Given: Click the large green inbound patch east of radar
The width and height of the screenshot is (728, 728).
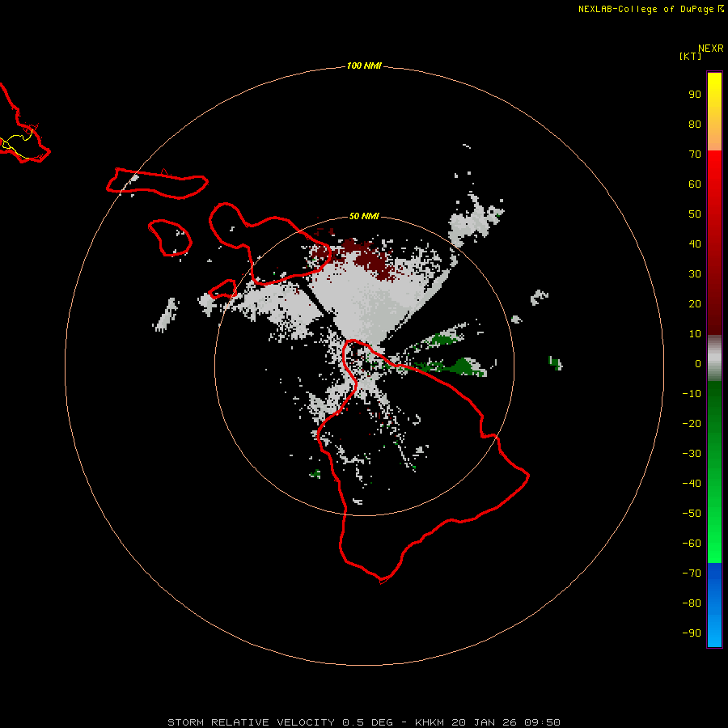Looking at the screenshot, I should [x=464, y=366].
